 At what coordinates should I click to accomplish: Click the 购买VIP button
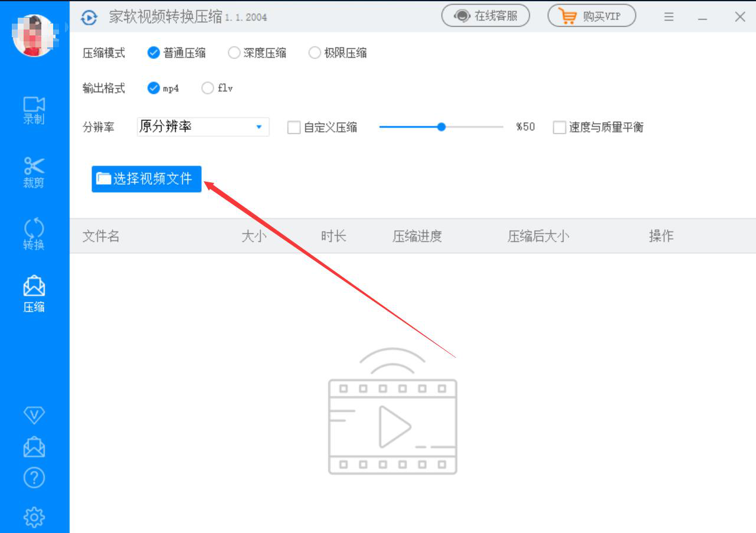pyautogui.click(x=592, y=16)
